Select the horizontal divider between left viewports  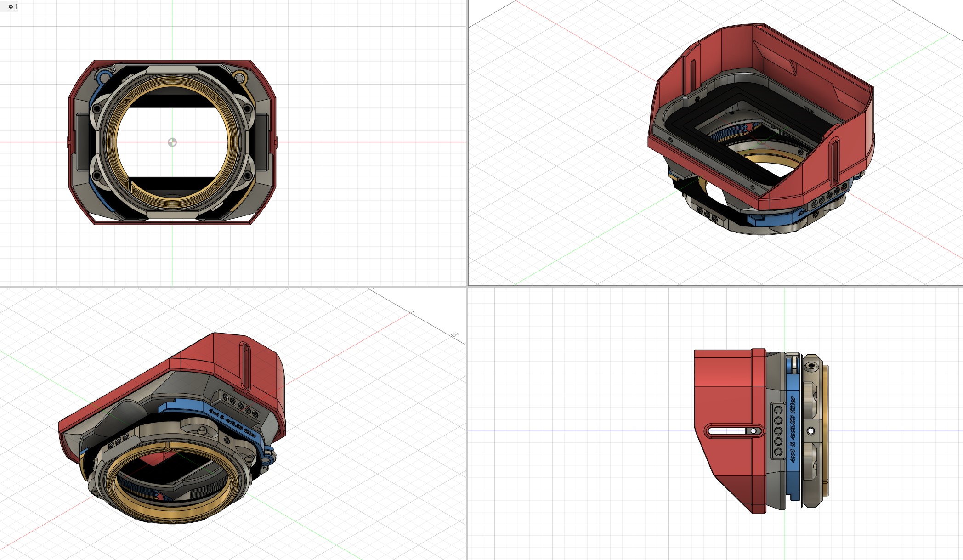tap(233, 287)
